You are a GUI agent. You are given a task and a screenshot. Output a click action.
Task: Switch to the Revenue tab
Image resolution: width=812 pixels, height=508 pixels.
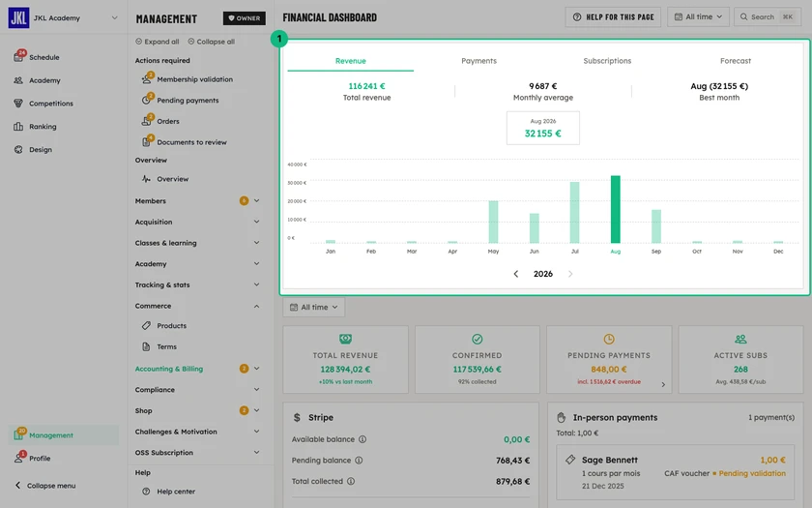tap(351, 61)
